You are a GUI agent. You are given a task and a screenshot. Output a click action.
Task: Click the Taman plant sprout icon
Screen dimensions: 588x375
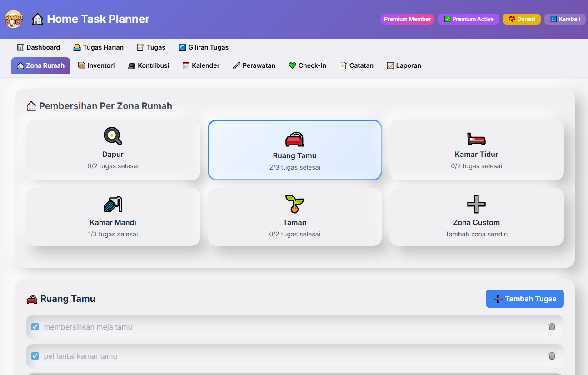[294, 205]
